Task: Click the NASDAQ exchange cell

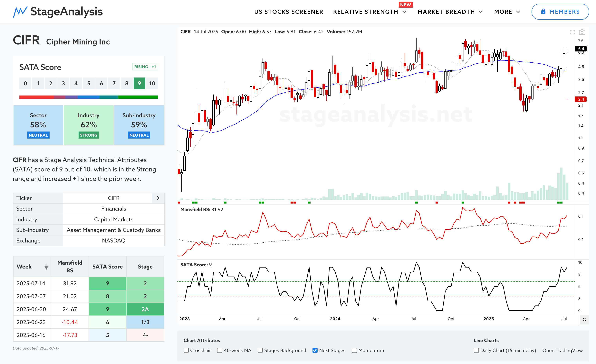Action: pos(114,241)
